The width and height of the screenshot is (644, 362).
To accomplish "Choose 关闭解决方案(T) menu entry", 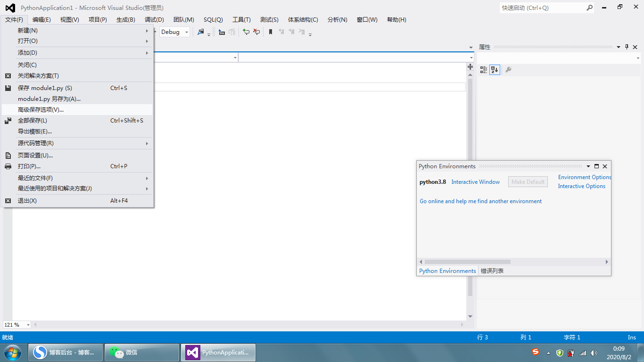I will (x=77, y=76).
